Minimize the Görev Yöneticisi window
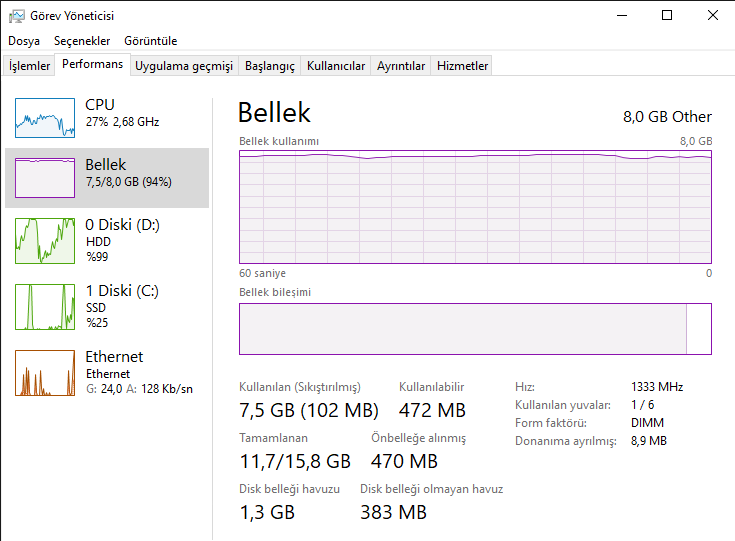The width and height of the screenshot is (735, 541). click(622, 15)
